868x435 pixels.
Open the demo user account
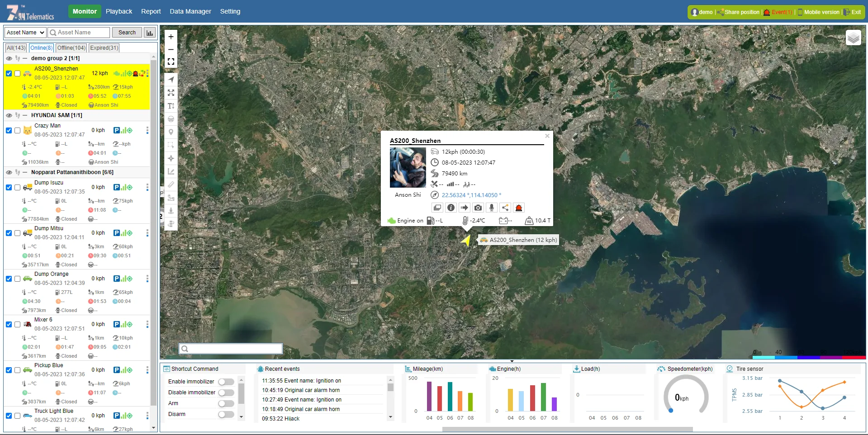point(702,12)
